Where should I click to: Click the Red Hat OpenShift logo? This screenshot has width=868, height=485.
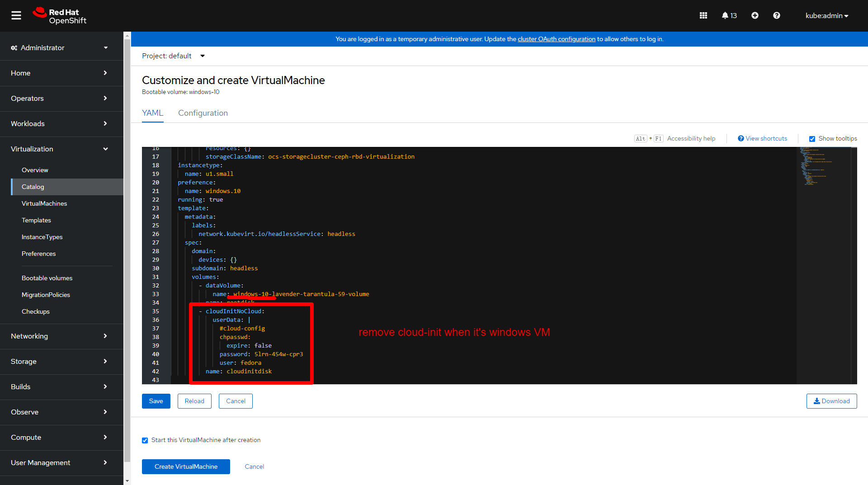59,16
